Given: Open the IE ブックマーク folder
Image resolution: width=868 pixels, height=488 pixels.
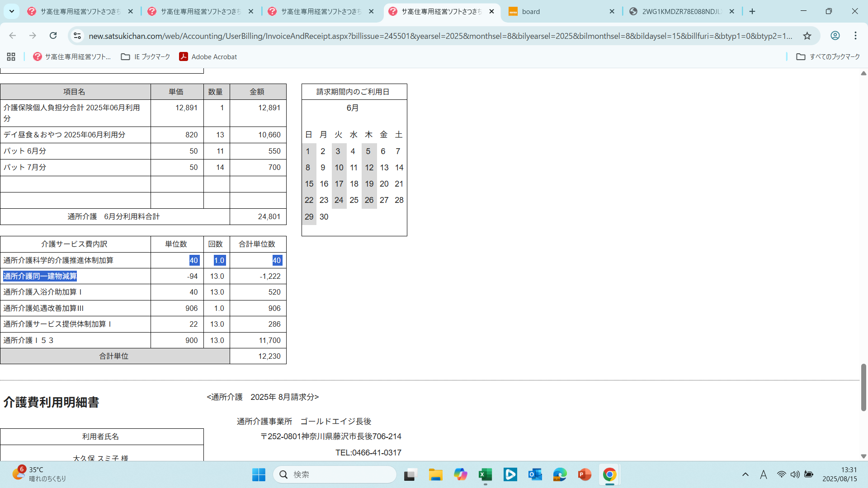Looking at the screenshot, I should point(146,56).
